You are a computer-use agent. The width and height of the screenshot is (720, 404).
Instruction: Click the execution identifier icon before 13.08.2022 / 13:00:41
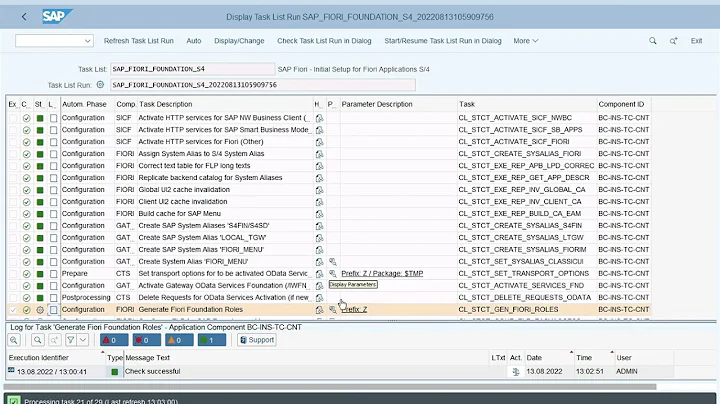(11, 370)
